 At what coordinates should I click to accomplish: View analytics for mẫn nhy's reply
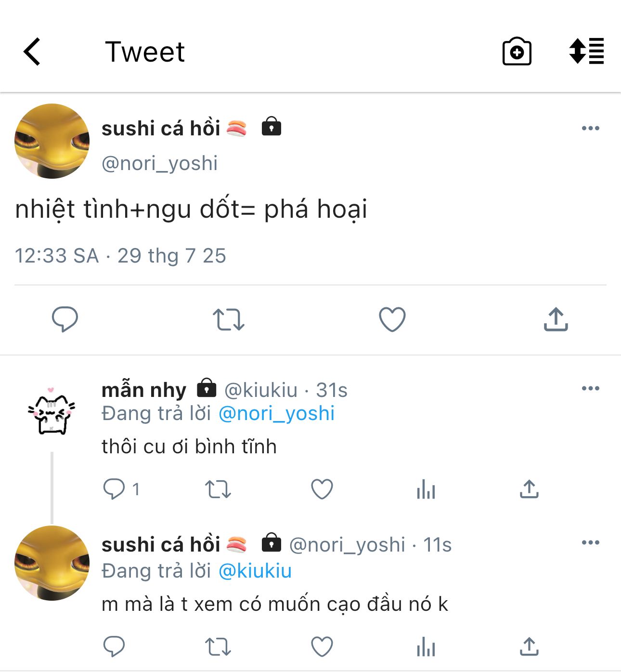point(426,489)
